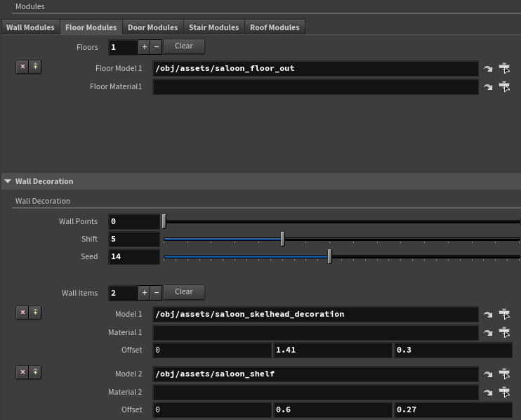The image size is (521, 420).
Task: Click the Floor Model 1 path field
Action: coord(316,68)
